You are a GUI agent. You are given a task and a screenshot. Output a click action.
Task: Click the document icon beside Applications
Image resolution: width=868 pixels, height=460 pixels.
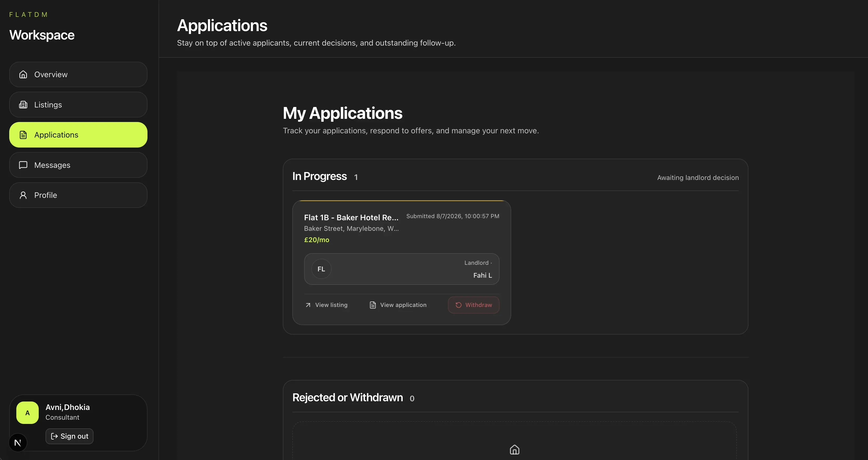tap(23, 135)
